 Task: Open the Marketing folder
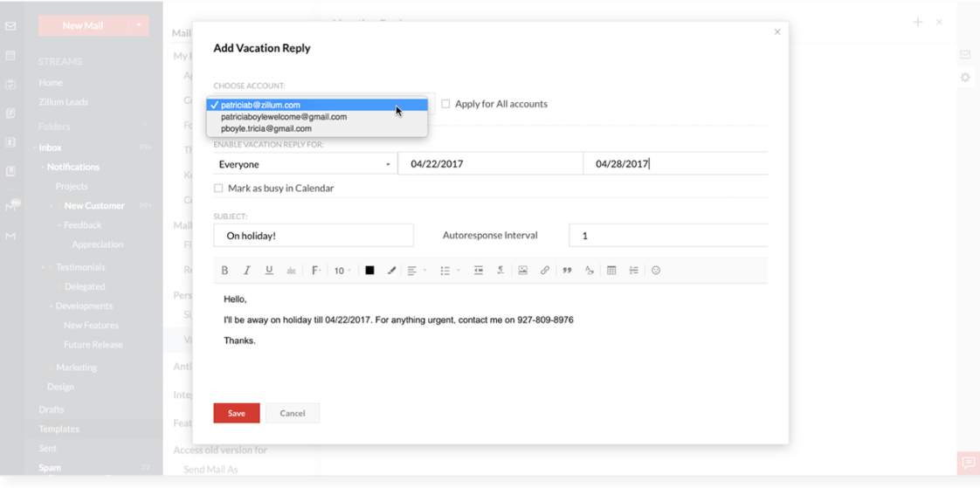click(x=76, y=368)
